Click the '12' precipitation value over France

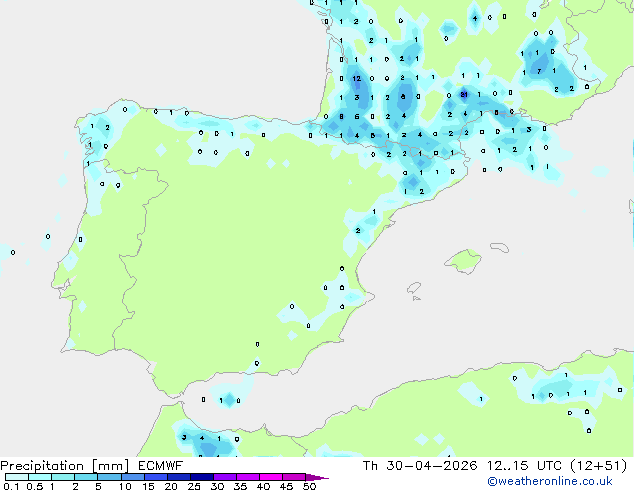pyautogui.click(x=356, y=78)
